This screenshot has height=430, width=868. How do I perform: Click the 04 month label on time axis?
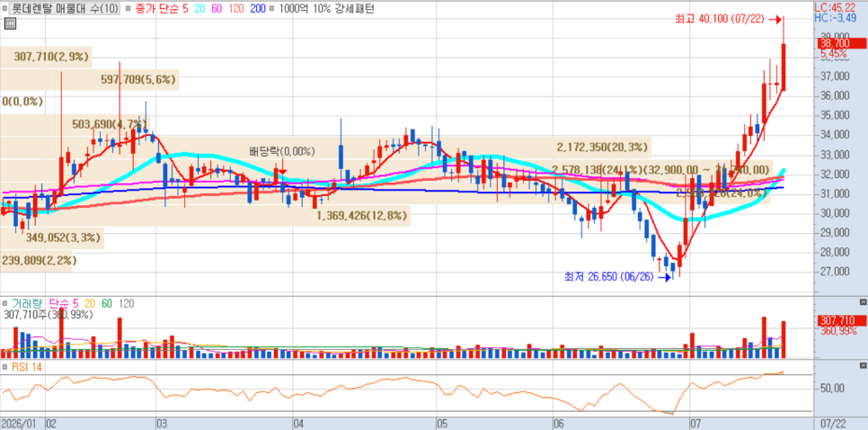click(300, 424)
